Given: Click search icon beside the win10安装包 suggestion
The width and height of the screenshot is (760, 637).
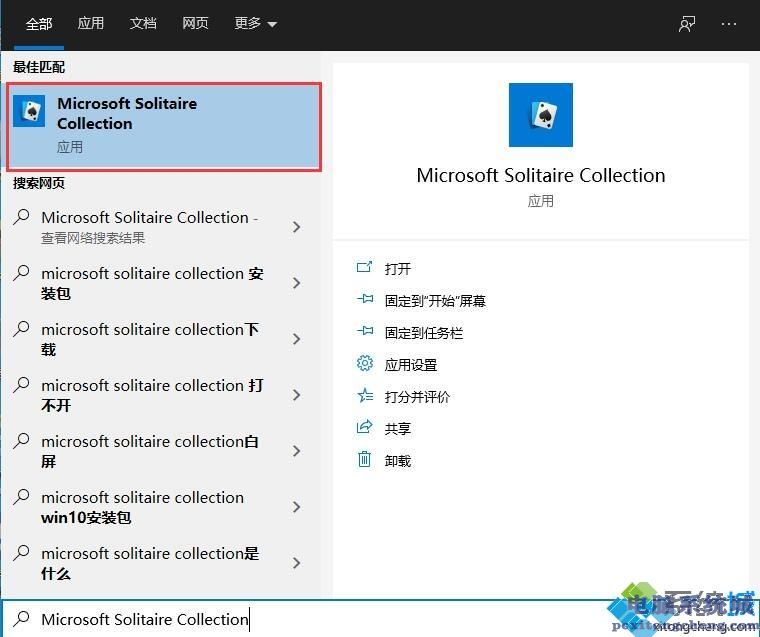Looking at the screenshot, I should point(21,497).
